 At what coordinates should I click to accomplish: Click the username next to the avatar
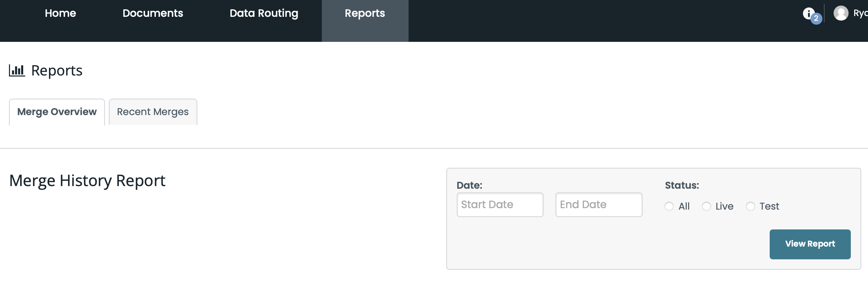(x=860, y=13)
